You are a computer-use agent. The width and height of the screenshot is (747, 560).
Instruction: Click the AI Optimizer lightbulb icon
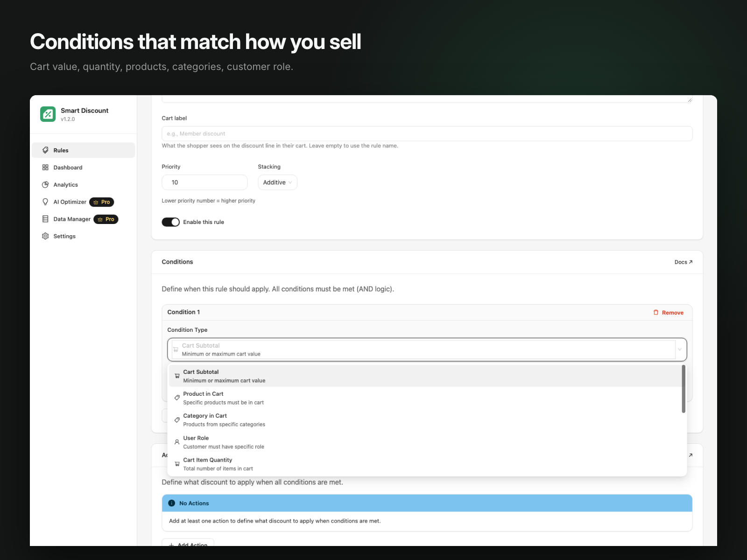(45, 202)
